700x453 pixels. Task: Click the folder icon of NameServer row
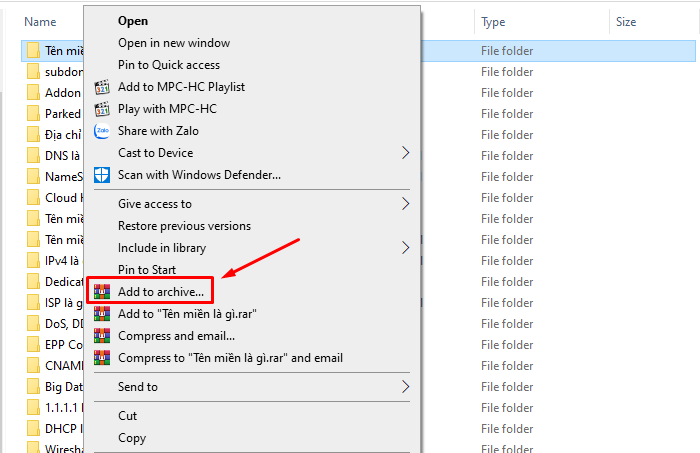tap(33, 176)
